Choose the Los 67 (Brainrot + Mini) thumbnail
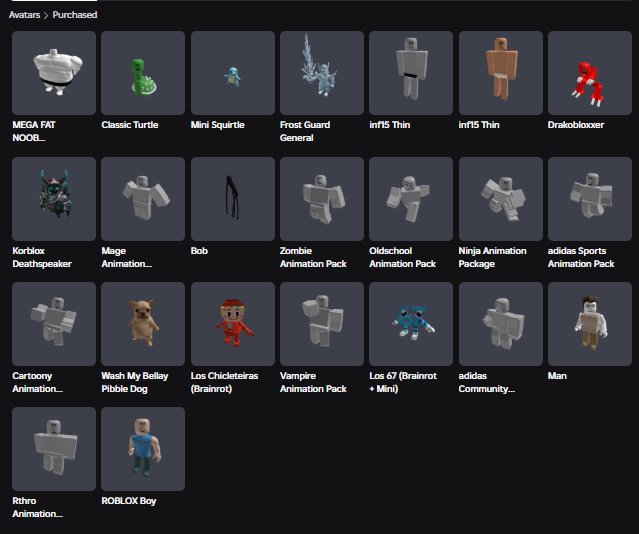This screenshot has height=534, width=639. (x=411, y=324)
